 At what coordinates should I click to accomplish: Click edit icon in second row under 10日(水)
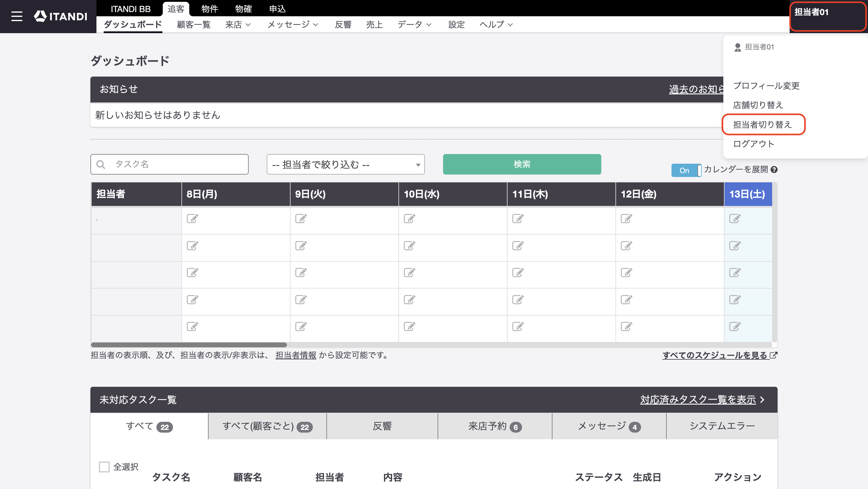[409, 245]
